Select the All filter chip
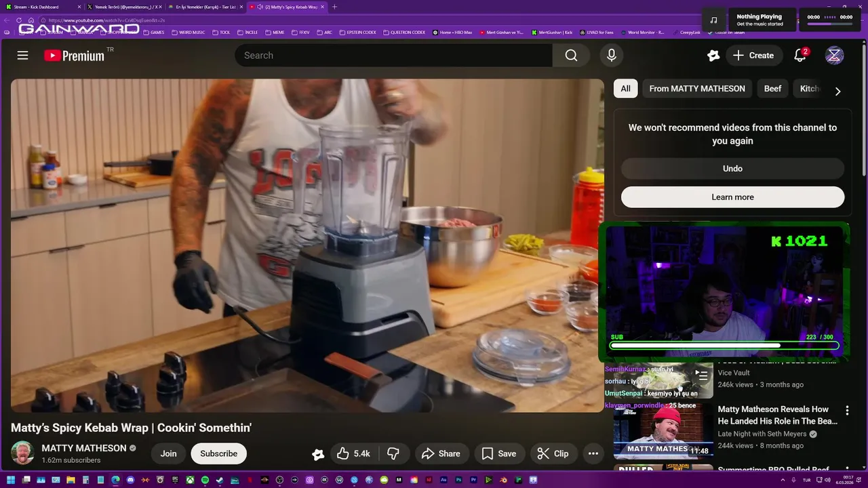The width and height of the screenshot is (868, 488). click(625, 89)
